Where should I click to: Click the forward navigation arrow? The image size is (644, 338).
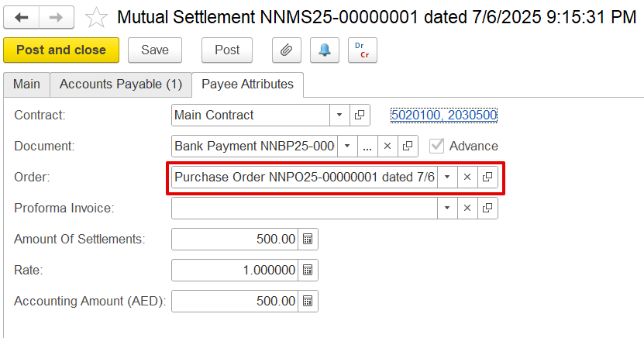(56, 17)
